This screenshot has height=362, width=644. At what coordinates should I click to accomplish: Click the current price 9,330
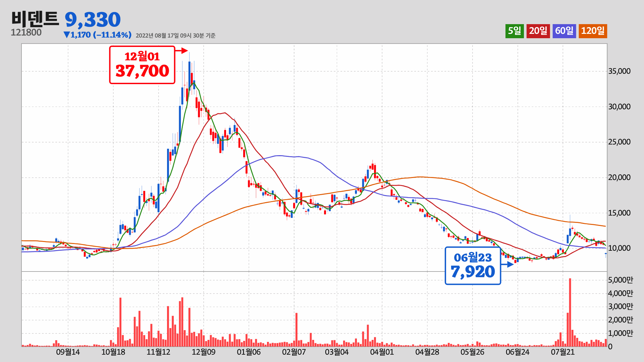pos(93,20)
